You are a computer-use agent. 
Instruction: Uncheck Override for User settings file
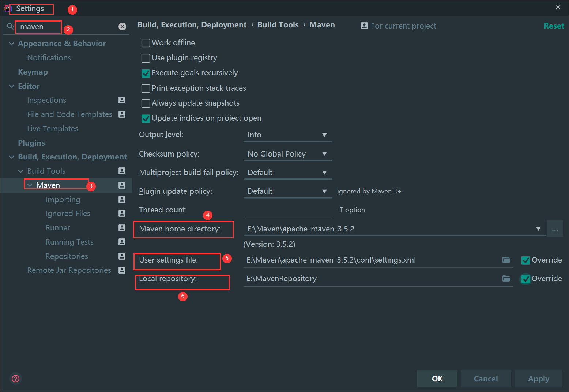tap(525, 260)
